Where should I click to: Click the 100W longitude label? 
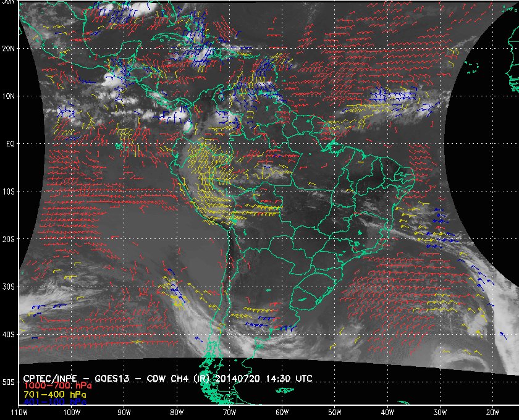pyautogui.click(x=72, y=412)
